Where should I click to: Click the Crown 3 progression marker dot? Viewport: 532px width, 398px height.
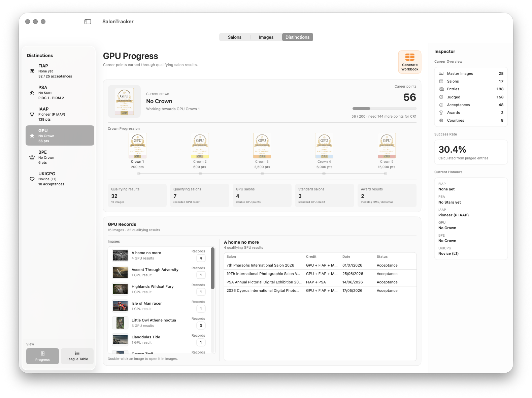click(262, 174)
